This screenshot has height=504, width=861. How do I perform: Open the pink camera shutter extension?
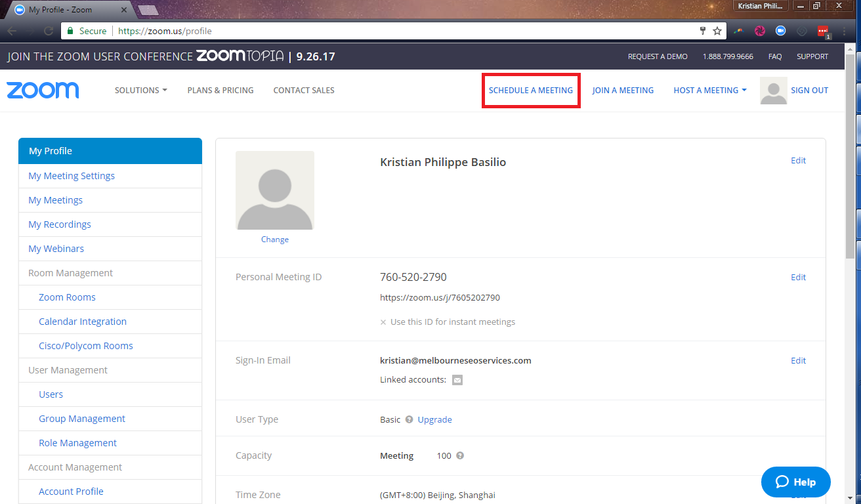point(760,31)
